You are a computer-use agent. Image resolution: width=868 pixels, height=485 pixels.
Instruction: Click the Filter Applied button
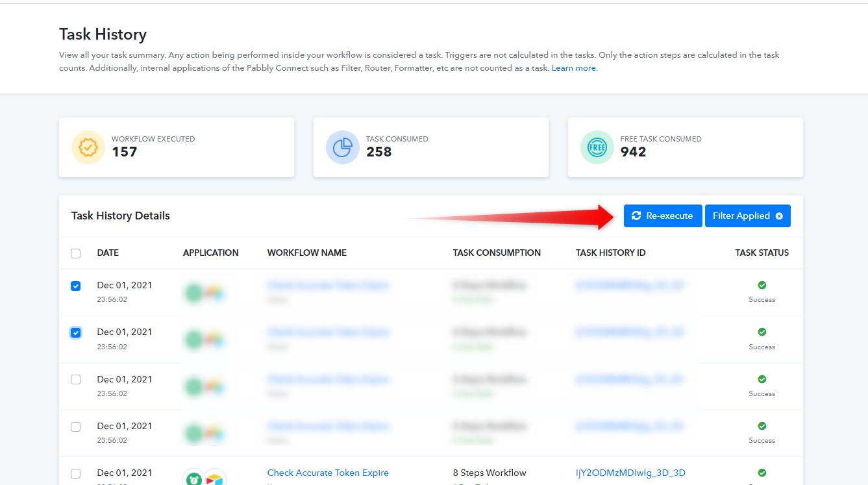748,216
